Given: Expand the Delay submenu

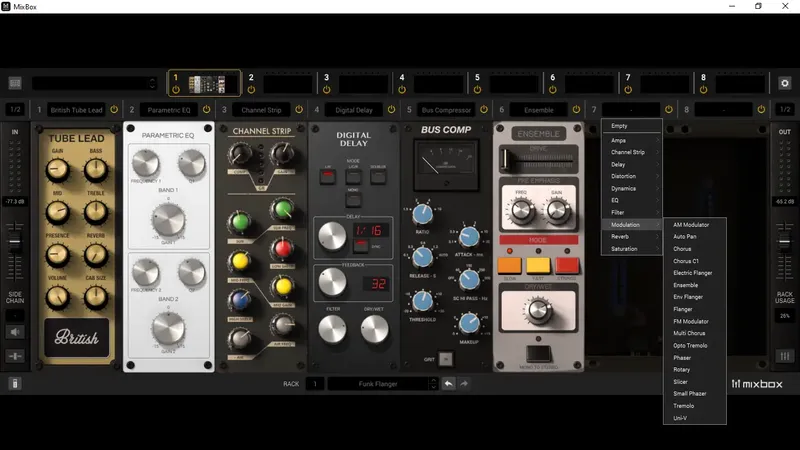Looking at the screenshot, I should click(x=632, y=164).
